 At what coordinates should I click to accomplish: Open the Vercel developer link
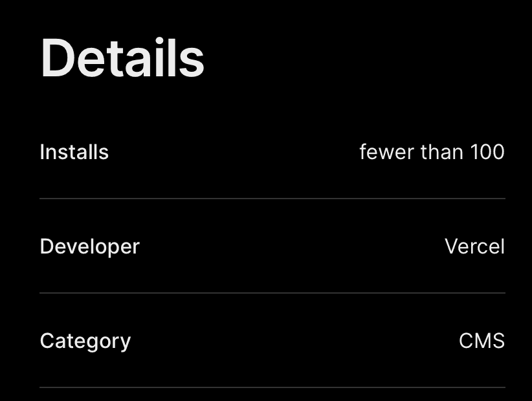pyautogui.click(x=474, y=246)
